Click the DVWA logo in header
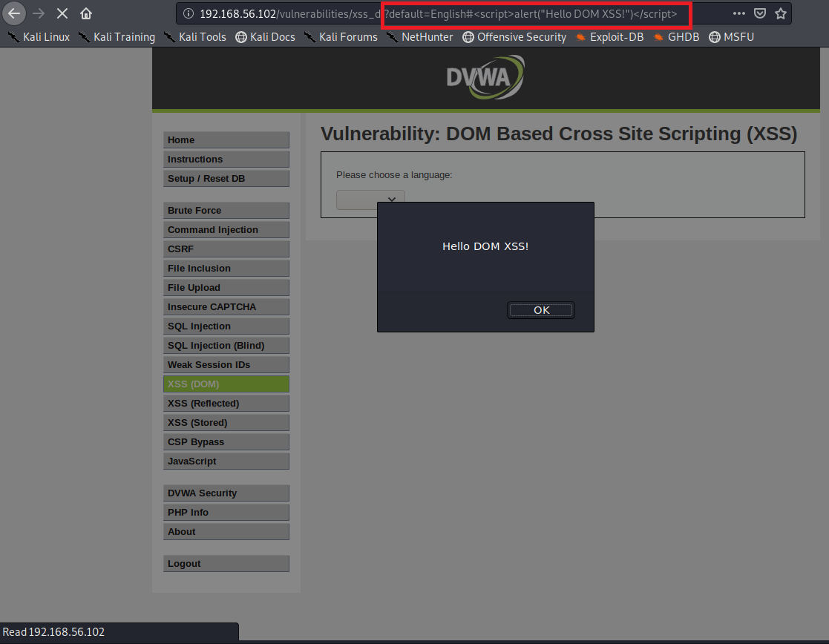Image resolution: width=829 pixels, height=644 pixels. [485, 77]
